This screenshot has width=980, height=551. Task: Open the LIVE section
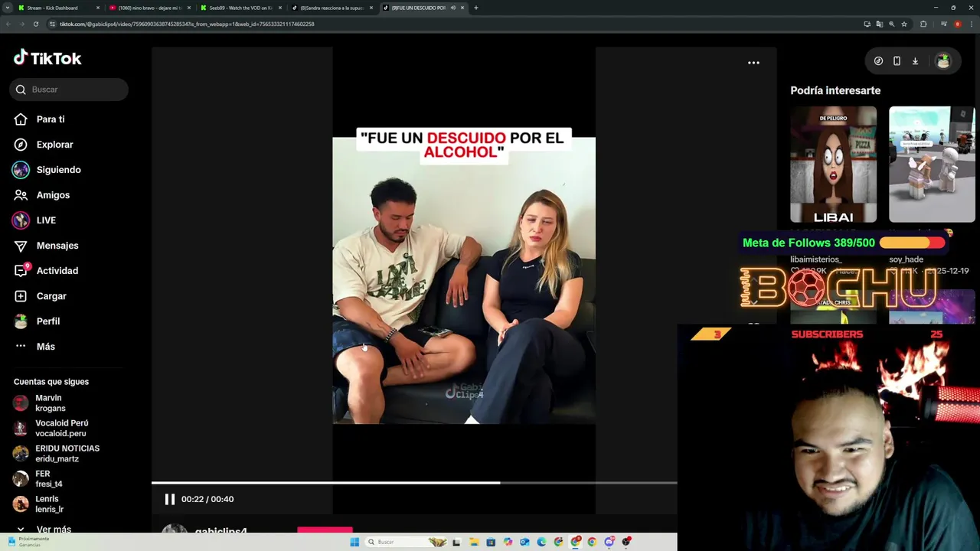click(46, 220)
